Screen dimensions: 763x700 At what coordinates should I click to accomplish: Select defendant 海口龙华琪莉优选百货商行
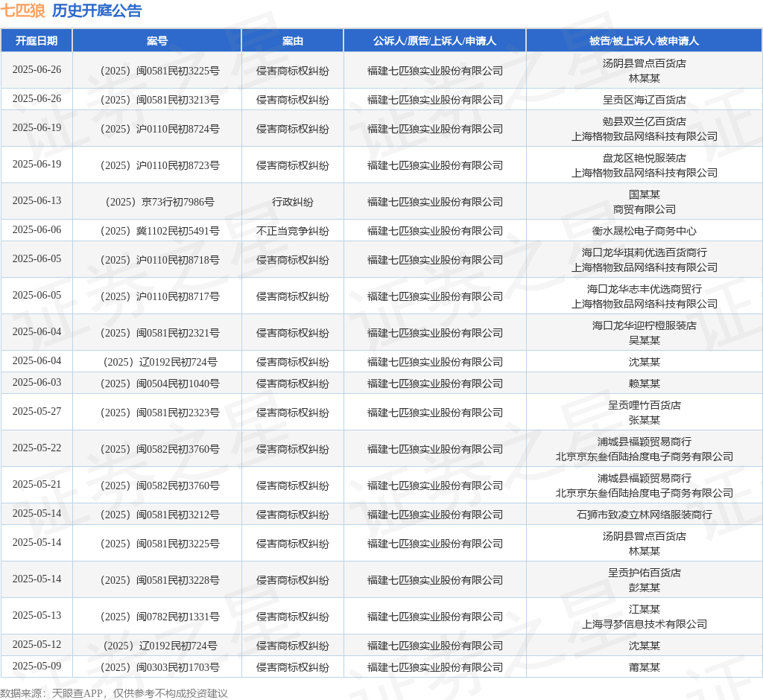[645, 252]
